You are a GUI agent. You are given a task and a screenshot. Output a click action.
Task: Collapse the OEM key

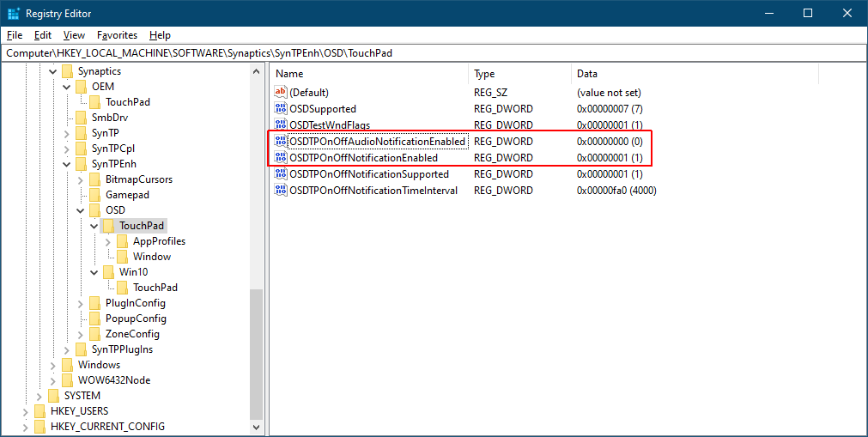point(66,87)
